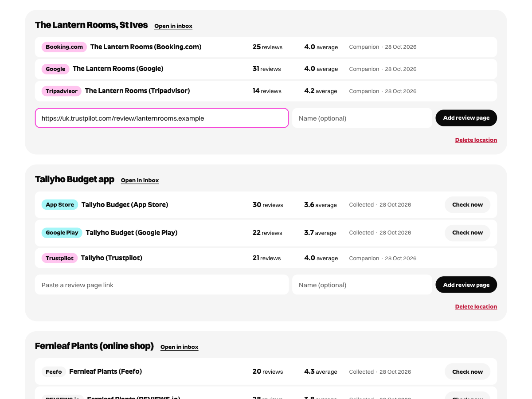Click the '3.6 average' rating
Image resolution: width=532 pixels, height=399 pixels.
coord(321,205)
